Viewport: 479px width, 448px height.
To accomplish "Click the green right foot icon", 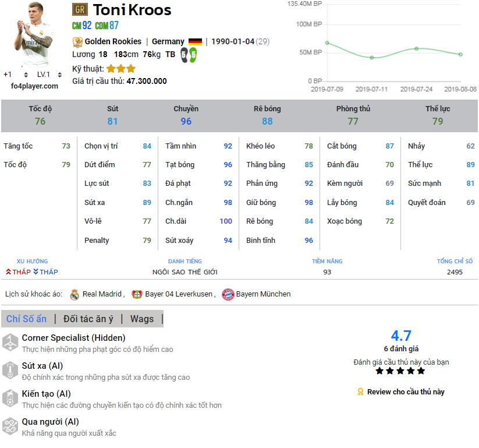I will [x=193, y=55].
